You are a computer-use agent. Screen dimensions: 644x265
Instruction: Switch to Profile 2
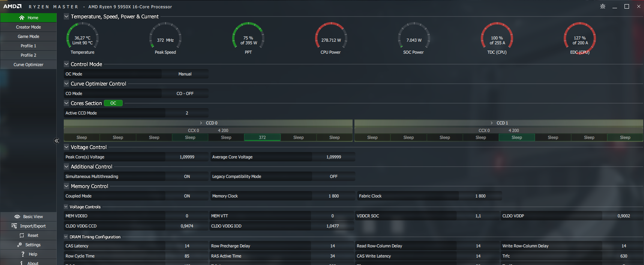(x=29, y=55)
